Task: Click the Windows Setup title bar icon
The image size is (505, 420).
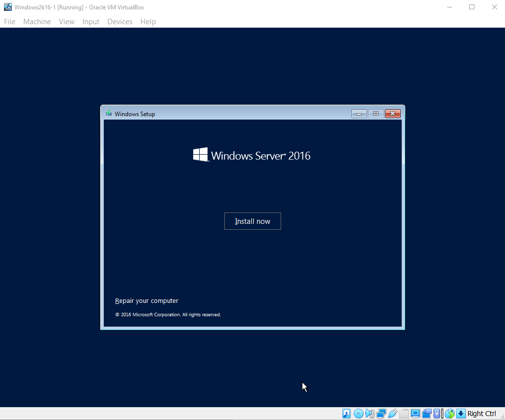Action: pos(109,113)
